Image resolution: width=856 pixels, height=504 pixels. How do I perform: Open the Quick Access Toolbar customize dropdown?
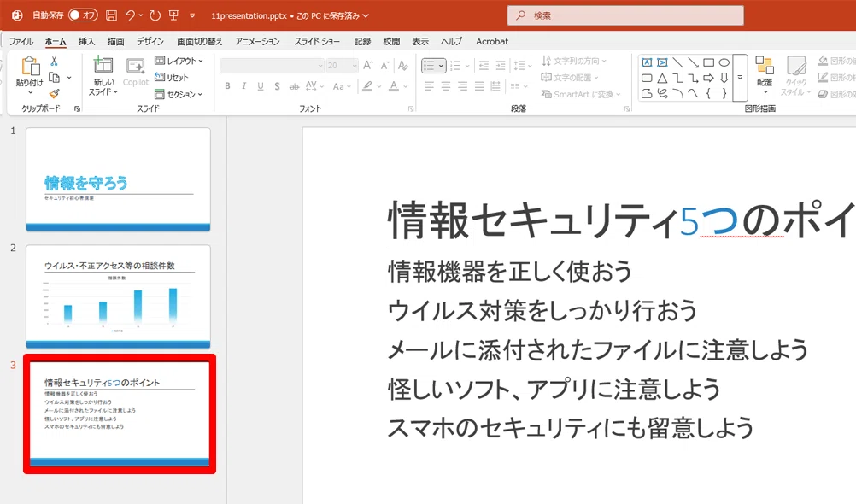click(192, 15)
